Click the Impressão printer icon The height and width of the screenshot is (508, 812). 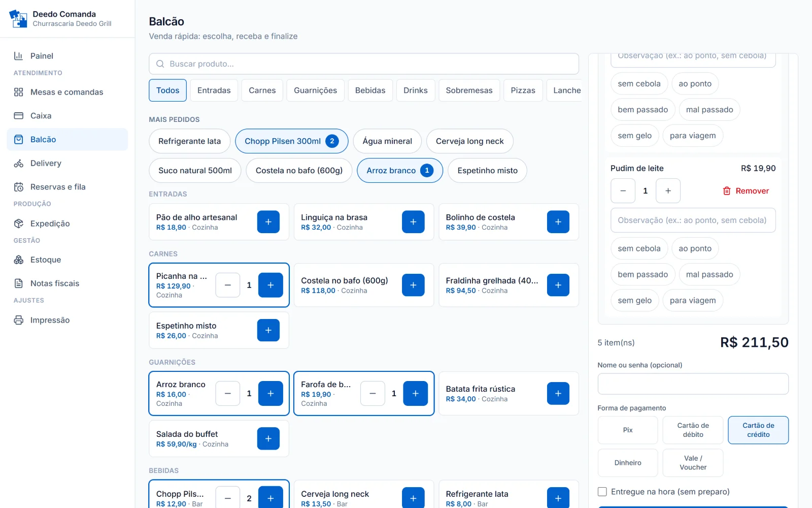pyautogui.click(x=19, y=320)
